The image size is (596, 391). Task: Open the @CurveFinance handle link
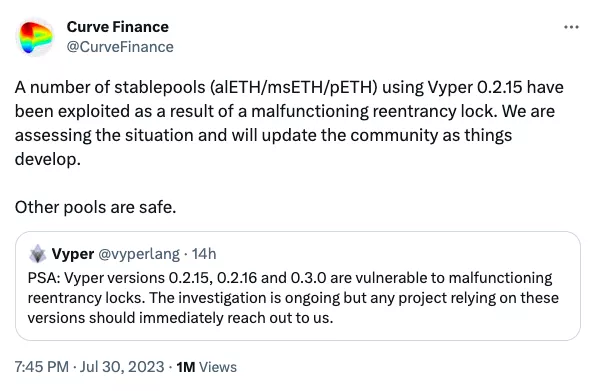[x=120, y=47]
